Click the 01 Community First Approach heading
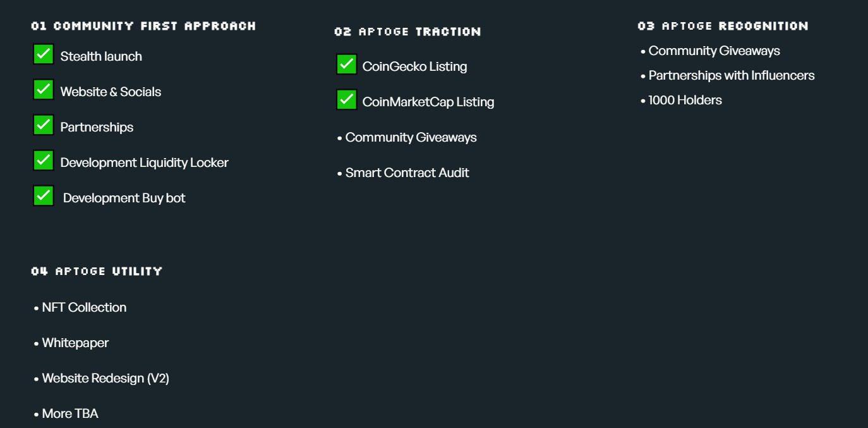This screenshot has height=428, width=868. (x=143, y=26)
